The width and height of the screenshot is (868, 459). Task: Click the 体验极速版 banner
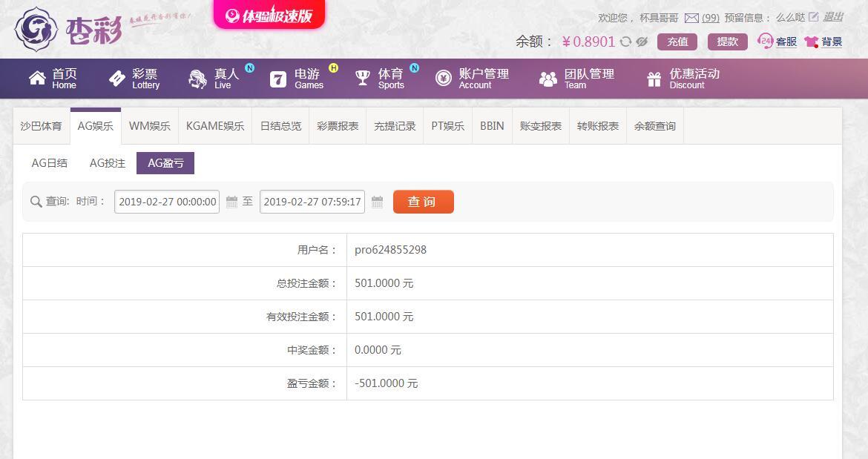[269, 16]
